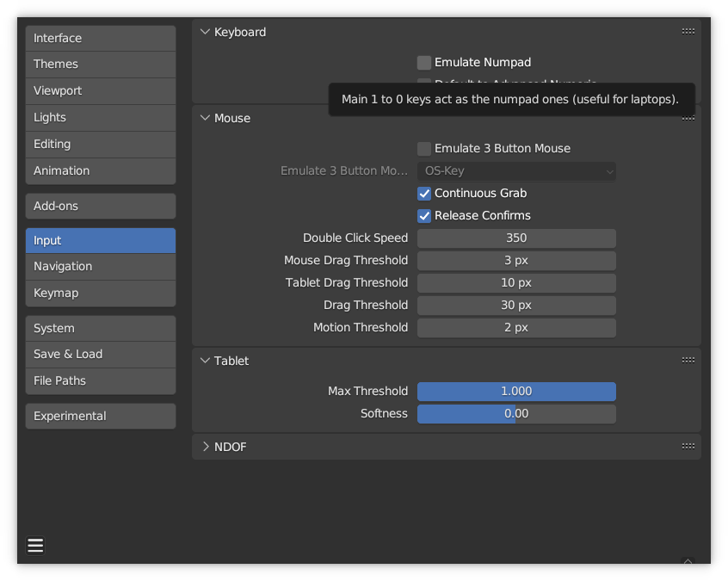This screenshot has width=728, height=581.
Task: Go to the Add-ons section
Action: [x=101, y=207]
